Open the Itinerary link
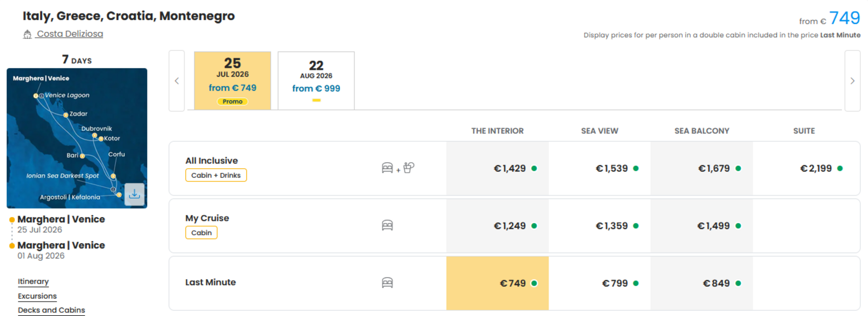This screenshot has width=868, height=316. [33, 281]
